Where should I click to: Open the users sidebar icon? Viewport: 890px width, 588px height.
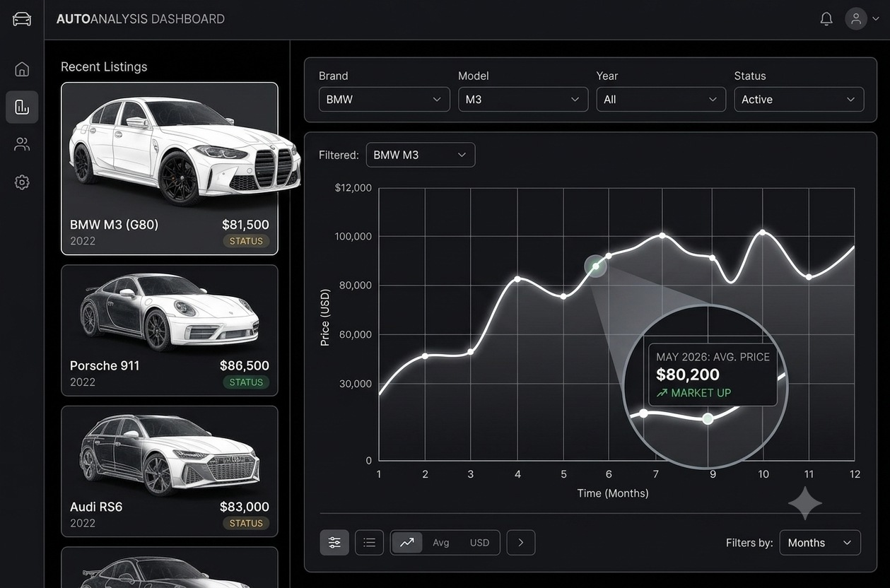[22, 144]
